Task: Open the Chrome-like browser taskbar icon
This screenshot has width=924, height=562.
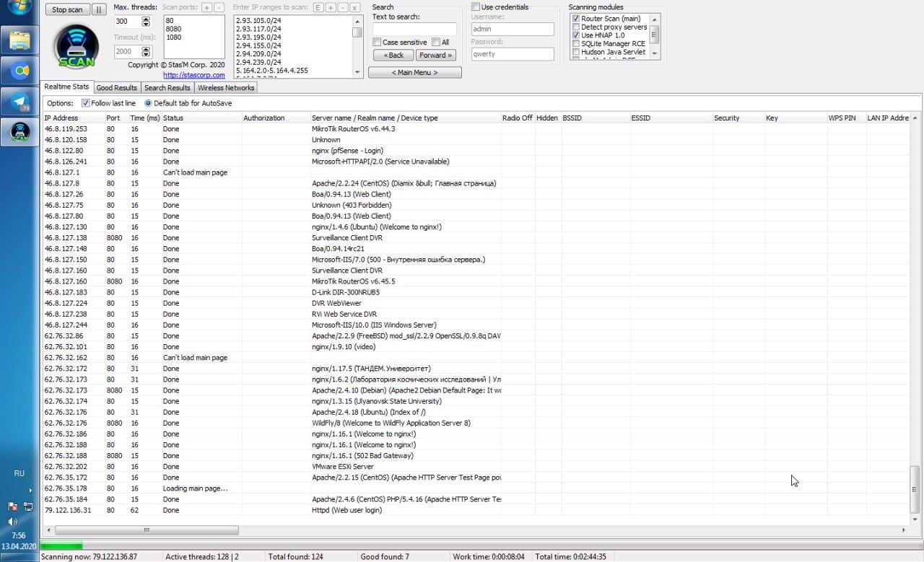Action: [19, 71]
